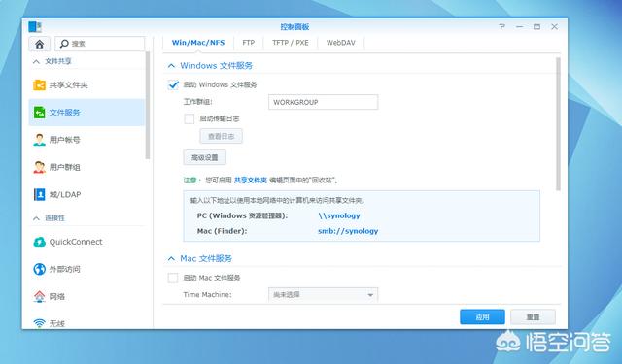Select File Services (文件服务) icon
The width and height of the screenshot is (622, 364).
coord(39,113)
